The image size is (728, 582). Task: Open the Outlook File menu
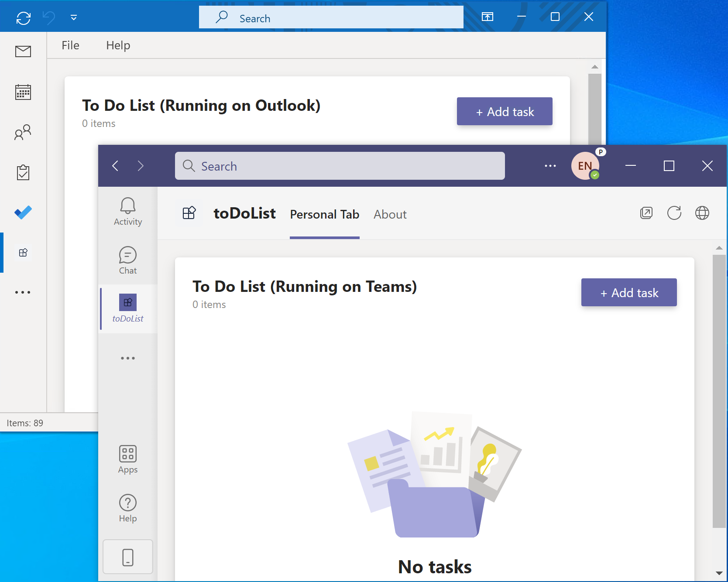(x=71, y=45)
